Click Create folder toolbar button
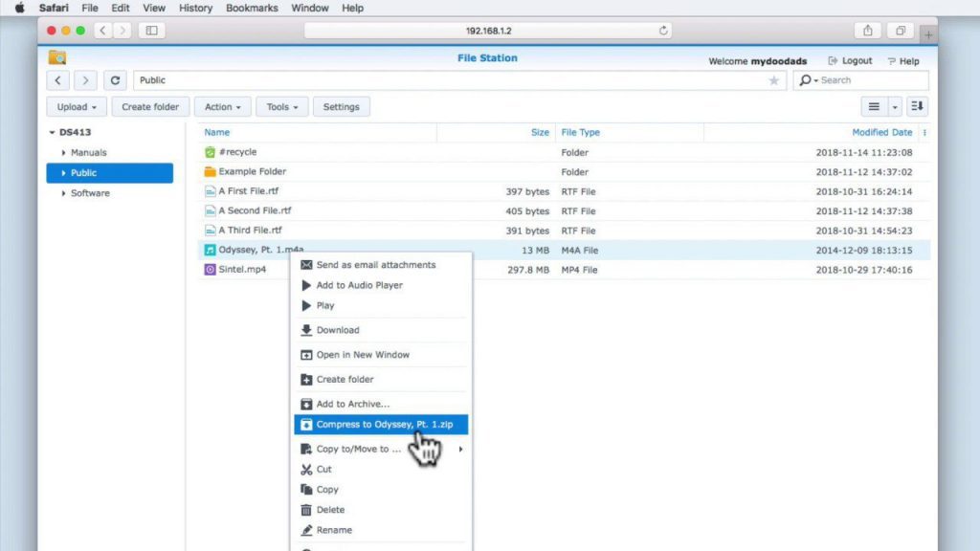The height and width of the screenshot is (551, 980). coord(150,107)
